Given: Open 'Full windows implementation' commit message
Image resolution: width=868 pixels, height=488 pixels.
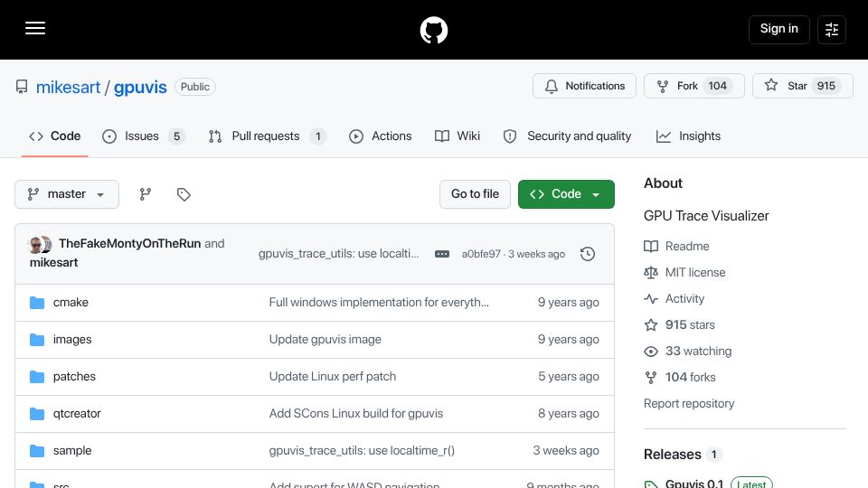Looking at the screenshot, I should click(x=379, y=303).
